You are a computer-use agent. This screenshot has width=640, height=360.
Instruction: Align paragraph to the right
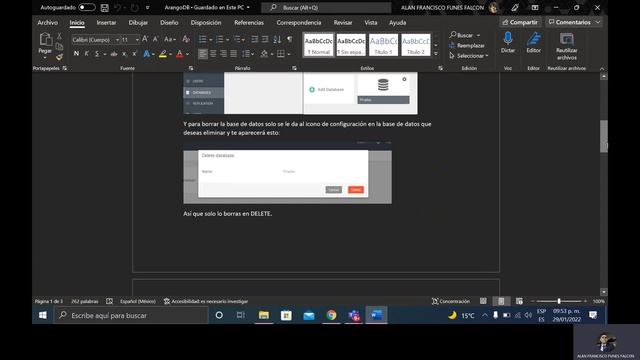pos(223,54)
